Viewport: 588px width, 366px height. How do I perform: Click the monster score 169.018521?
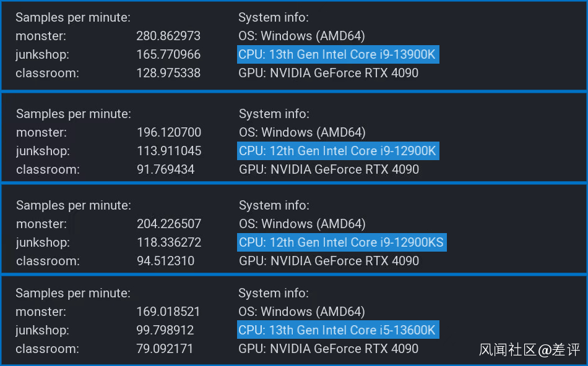point(168,312)
